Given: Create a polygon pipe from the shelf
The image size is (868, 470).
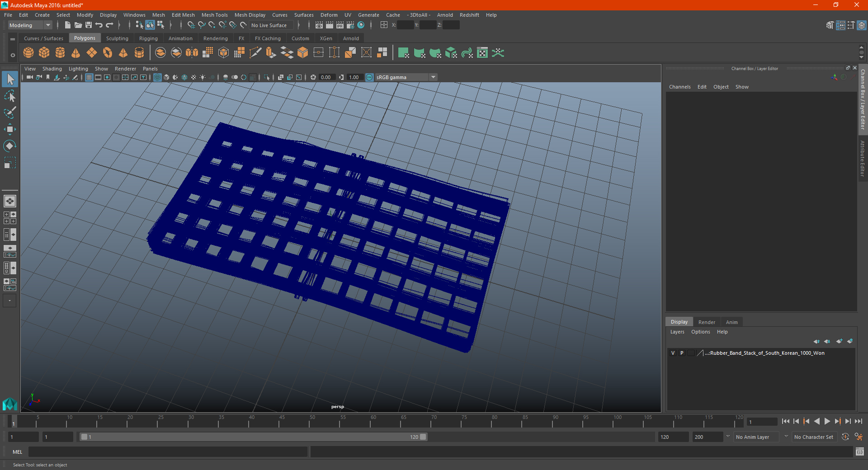Looking at the screenshot, I should coord(139,53).
